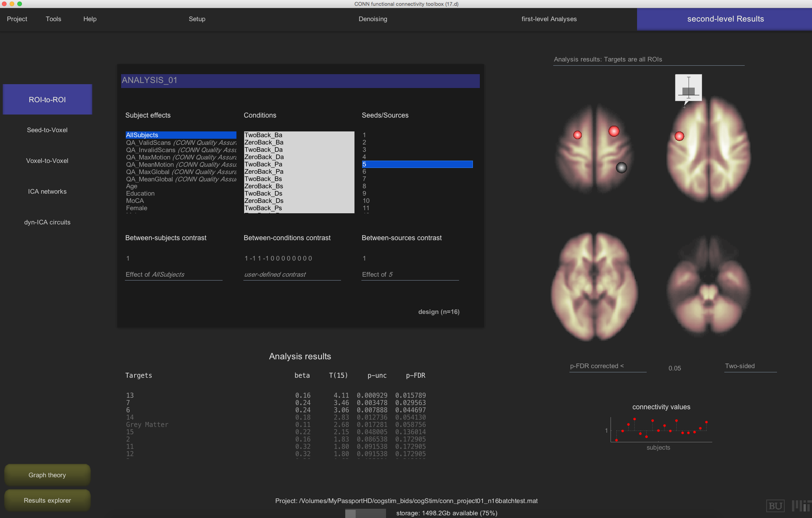Open the user-defined contrast dropdown
This screenshot has height=518, width=812.
[291, 274]
